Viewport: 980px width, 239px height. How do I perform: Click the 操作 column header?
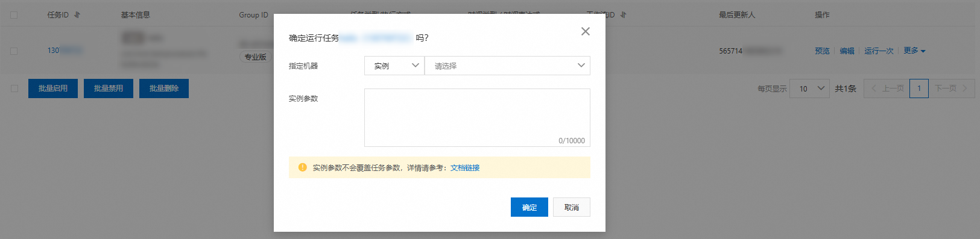coord(822,15)
